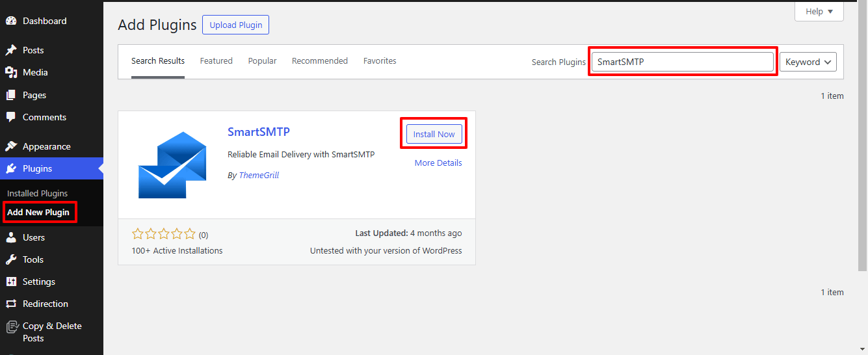Switch to the Featured tab

coord(216,61)
